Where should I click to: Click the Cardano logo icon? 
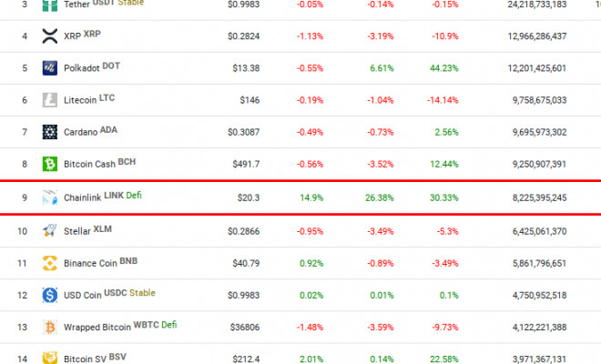click(50, 132)
